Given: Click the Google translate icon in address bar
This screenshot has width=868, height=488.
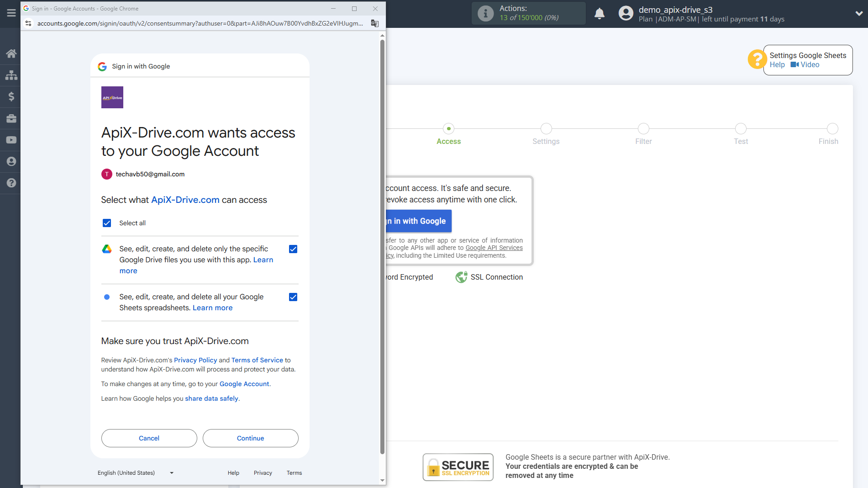Looking at the screenshot, I should coord(374,23).
